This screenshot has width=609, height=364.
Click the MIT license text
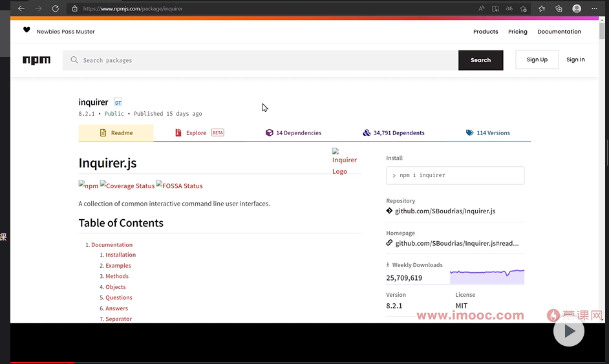[462, 306]
